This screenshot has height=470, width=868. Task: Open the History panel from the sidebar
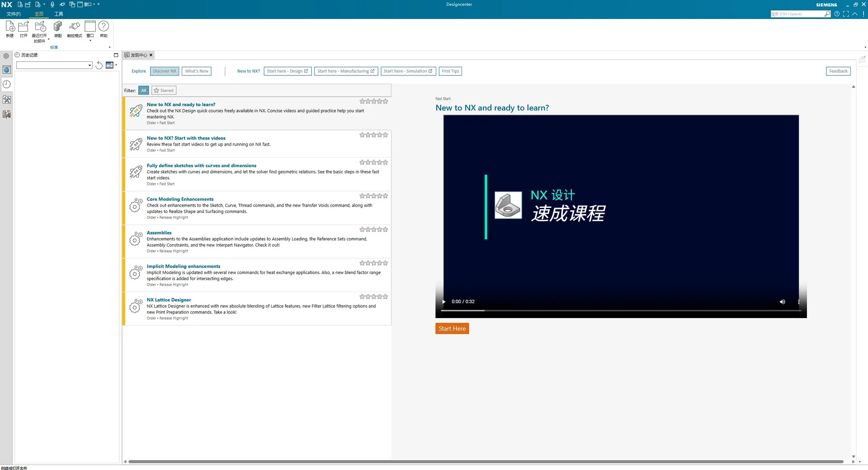click(7, 84)
